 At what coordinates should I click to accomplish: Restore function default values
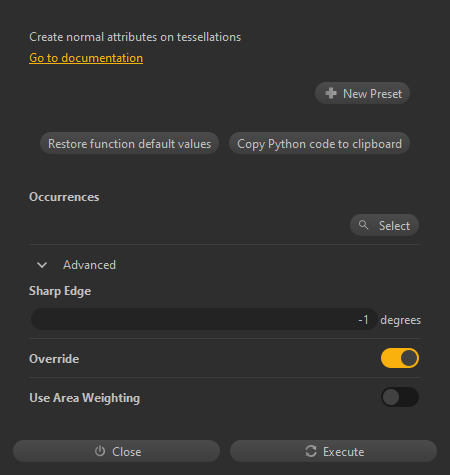click(129, 143)
